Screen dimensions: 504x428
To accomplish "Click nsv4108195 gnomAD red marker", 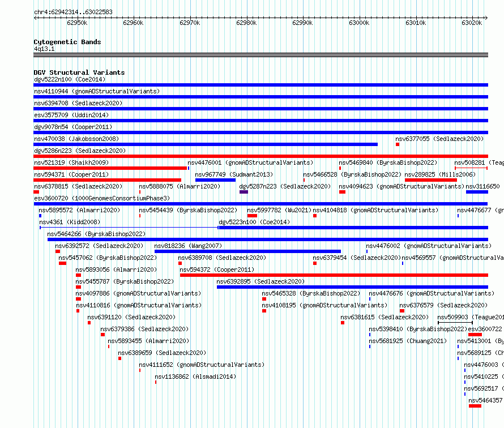I will (264, 311).
